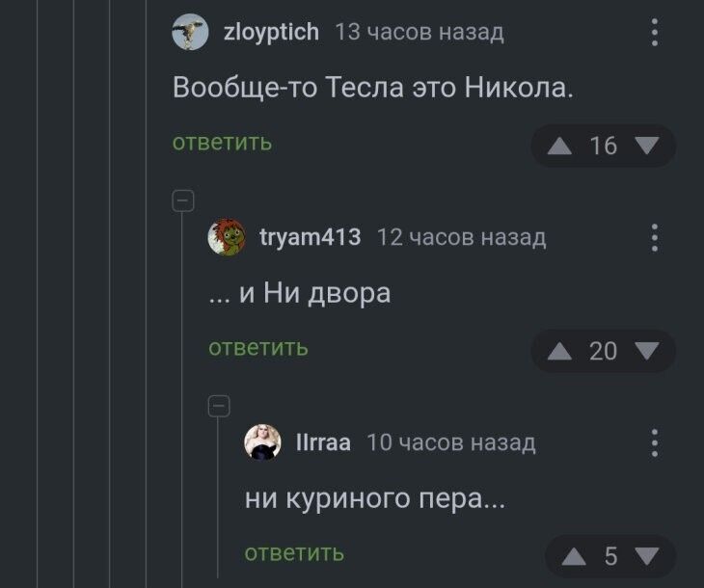Collapse the thread starting with tryam413's reply

point(183,200)
